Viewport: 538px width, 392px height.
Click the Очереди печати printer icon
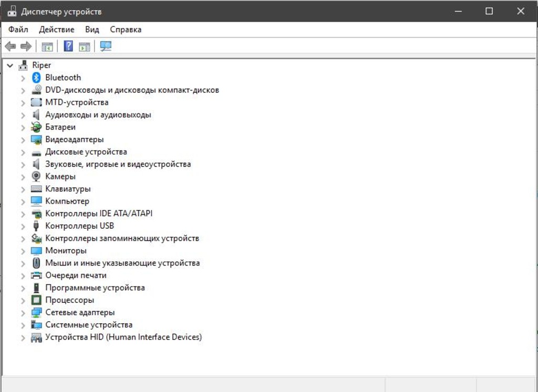click(36, 275)
